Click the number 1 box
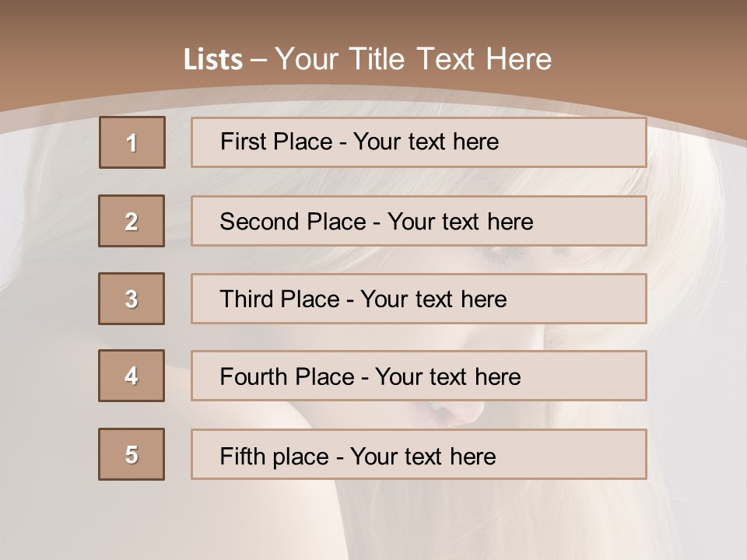 coord(132,142)
